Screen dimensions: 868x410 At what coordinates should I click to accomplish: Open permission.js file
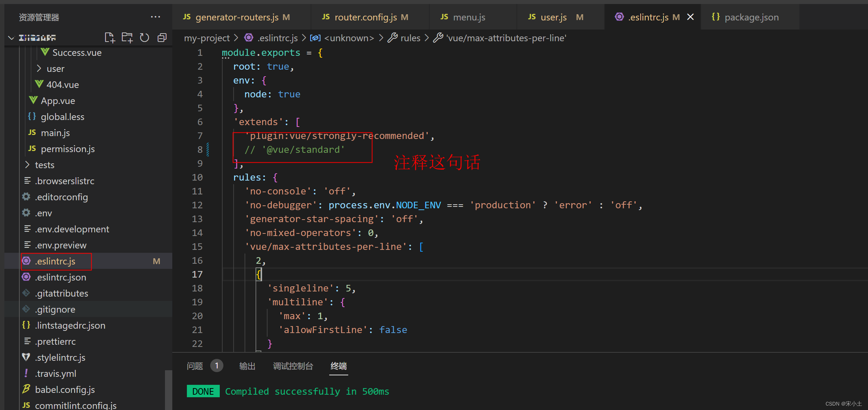click(68, 149)
